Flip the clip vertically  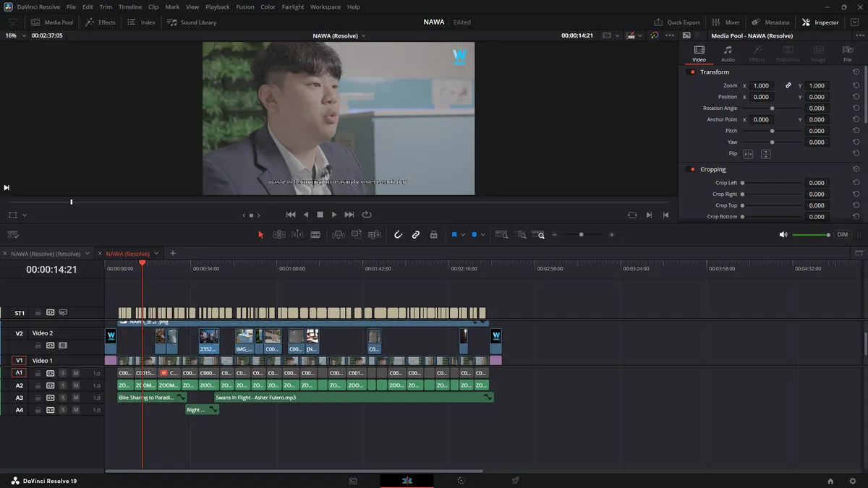click(x=765, y=154)
